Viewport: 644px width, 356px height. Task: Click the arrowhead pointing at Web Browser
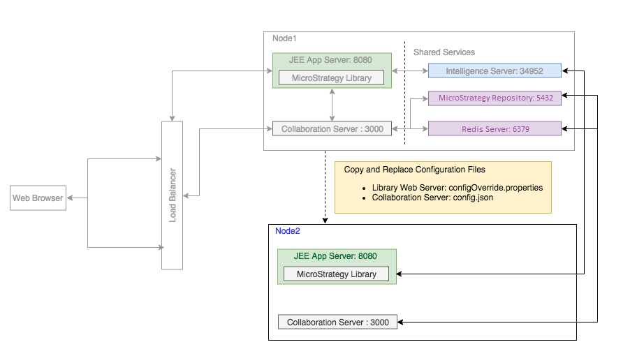coord(71,198)
